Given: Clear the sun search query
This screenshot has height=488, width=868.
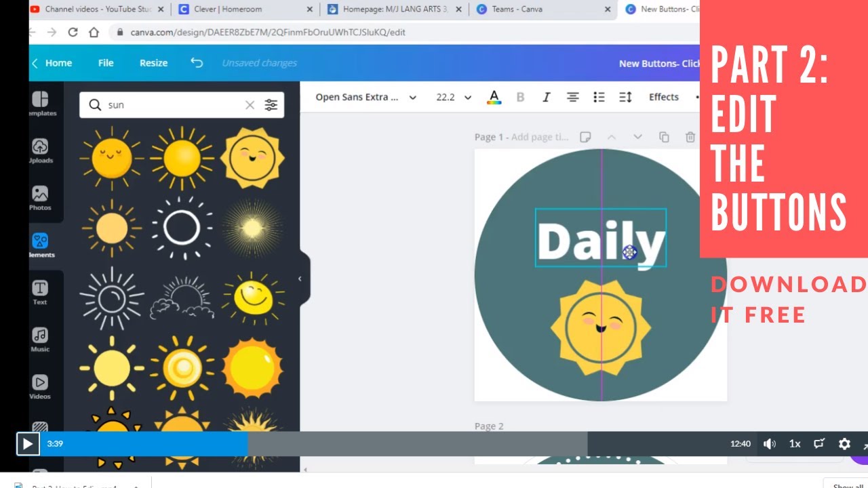Looking at the screenshot, I should pyautogui.click(x=250, y=105).
